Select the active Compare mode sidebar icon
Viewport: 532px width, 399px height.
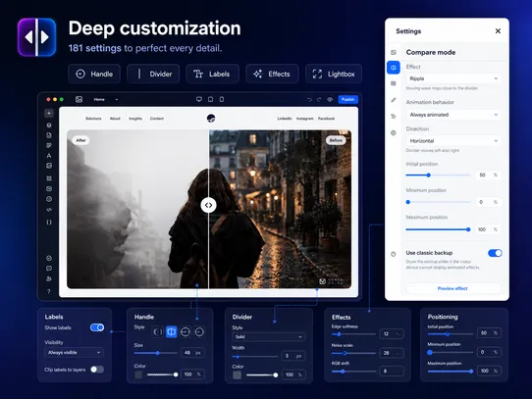tap(394, 68)
